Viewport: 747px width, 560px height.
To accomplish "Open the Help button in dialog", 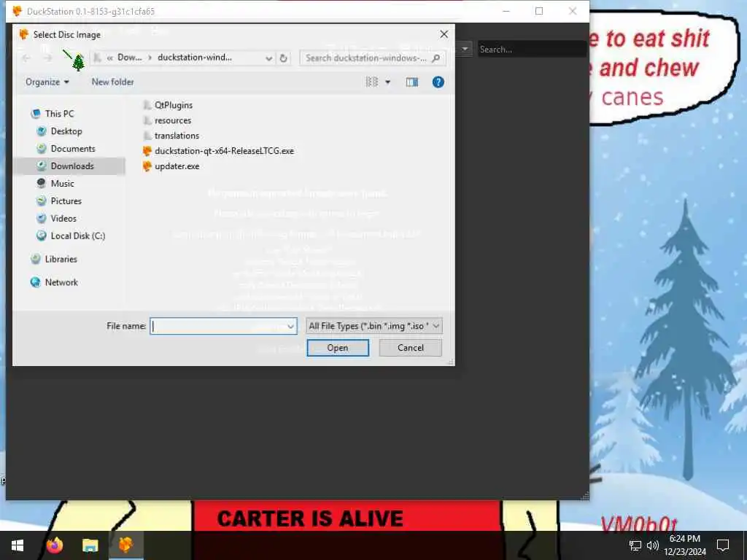I will point(438,82).
